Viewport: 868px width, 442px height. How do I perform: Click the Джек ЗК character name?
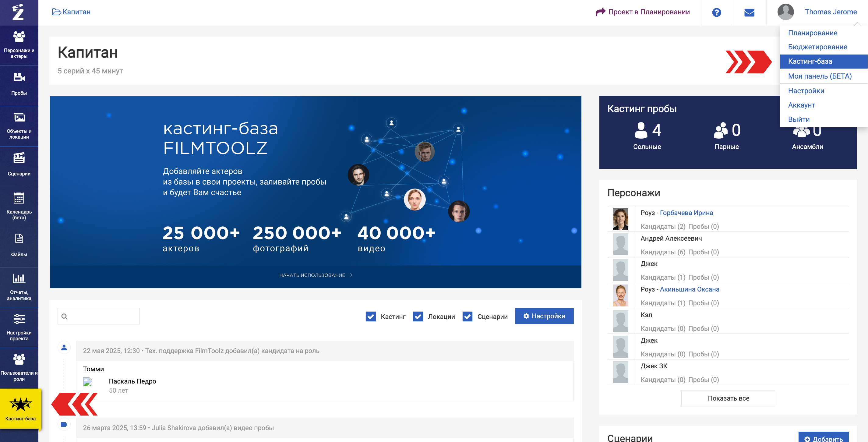click(654, 366)
